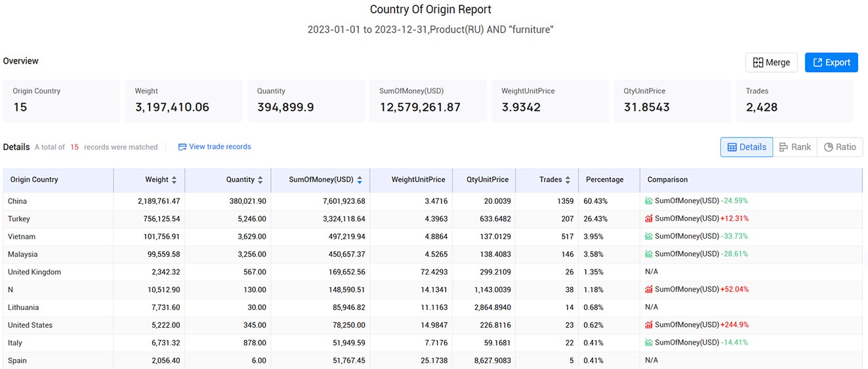The height and width of the screenshot is (369, 868).
Task: Click the Origin Country overview card showing 15
Action: click(62, 101)
